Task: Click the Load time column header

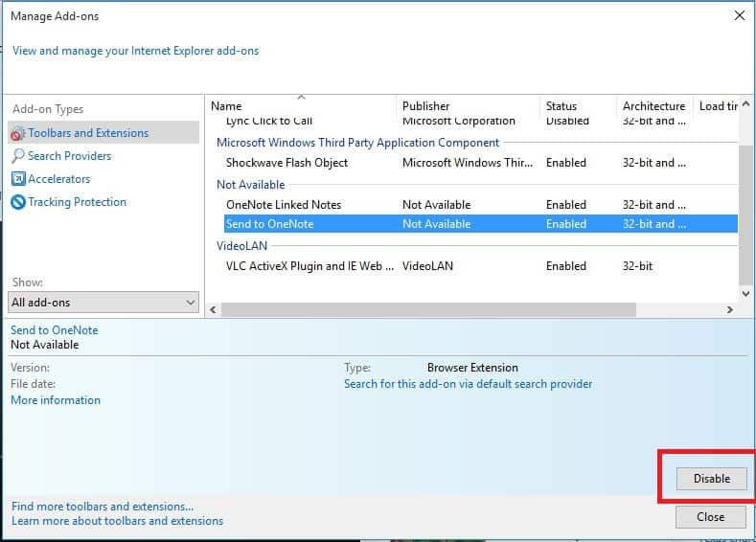Action: 717,106
